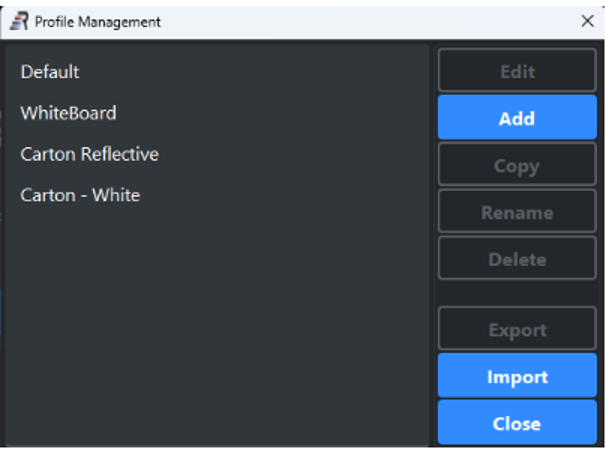Choose the Carton Reflective profile
The height and width of the screenshot is (450, 606).
pyautogui.click(x=89, y=154)
